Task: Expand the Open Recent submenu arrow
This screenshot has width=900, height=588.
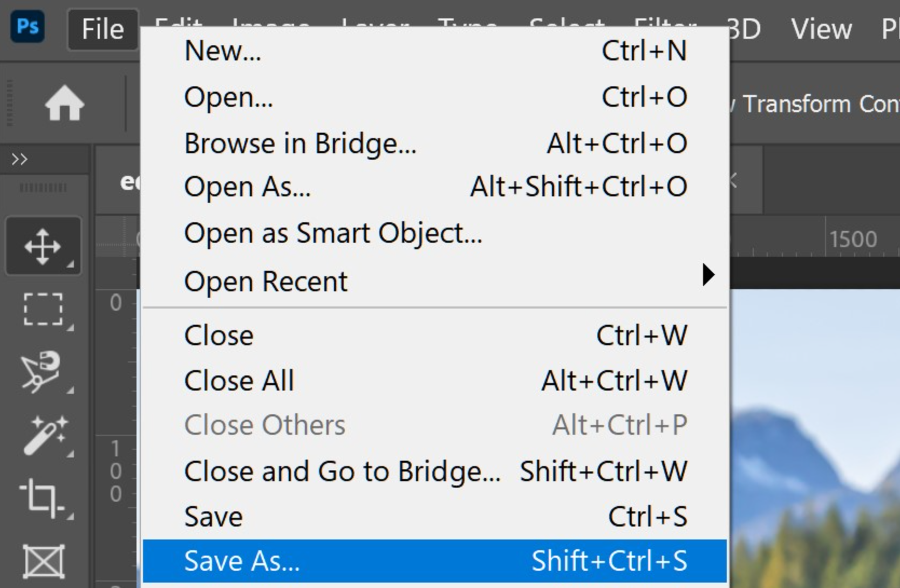Action: pyautogui.click(x=708, y=275)
